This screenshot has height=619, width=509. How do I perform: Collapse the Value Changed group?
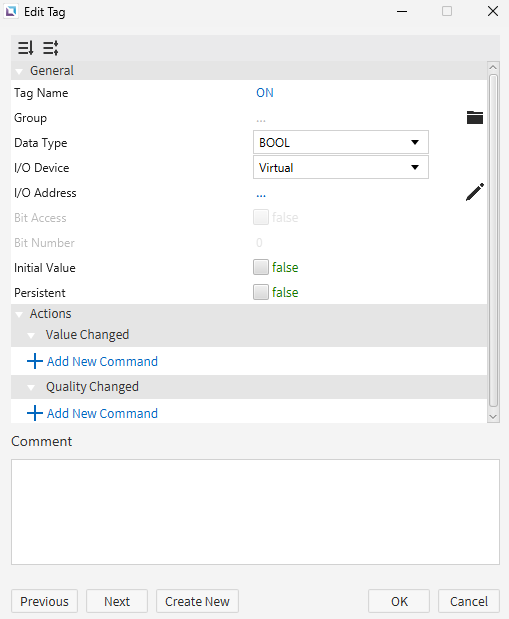[x=31, y=336]
